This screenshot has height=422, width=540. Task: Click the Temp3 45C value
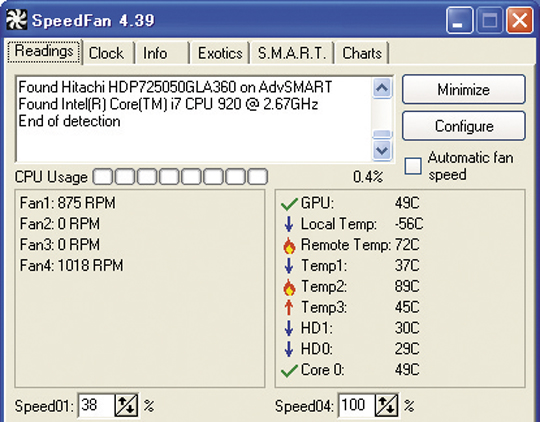[x=407, y=307]
